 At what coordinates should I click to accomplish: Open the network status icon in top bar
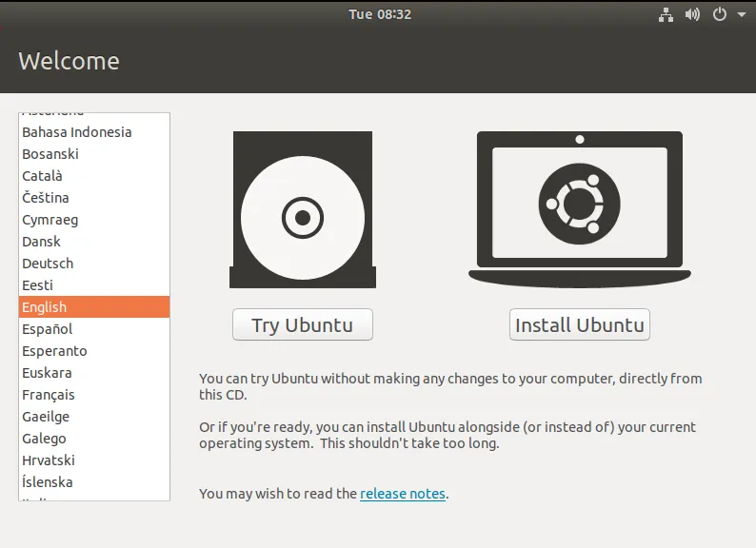[666, 14]
